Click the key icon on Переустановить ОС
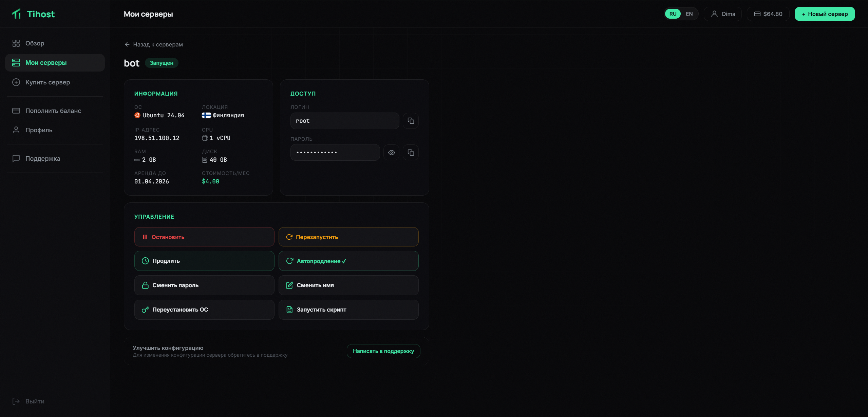Viewport: 868px width, 417px height. click(x=145, y=310)
